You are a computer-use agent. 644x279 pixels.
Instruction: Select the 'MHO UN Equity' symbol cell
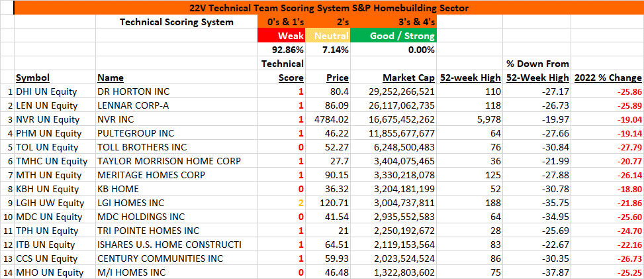pos(55,272)
